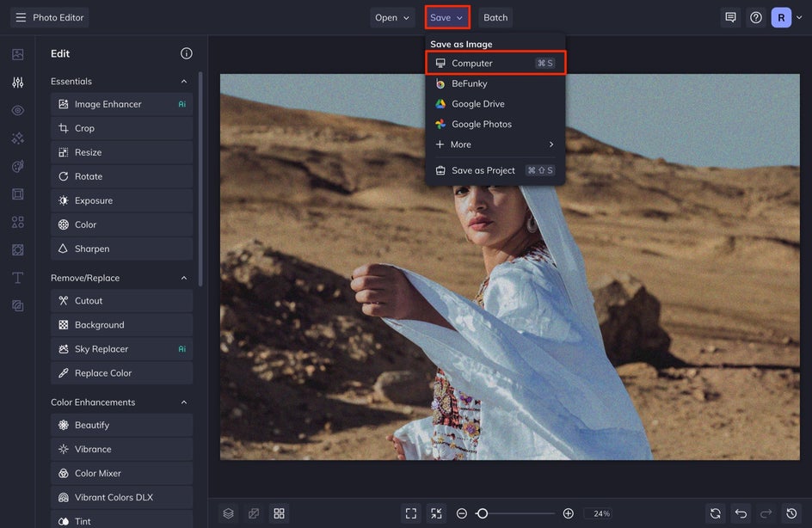812x528 pixels.
Task: Collapse the Color Enhancements section
Action: click(184, 402)
